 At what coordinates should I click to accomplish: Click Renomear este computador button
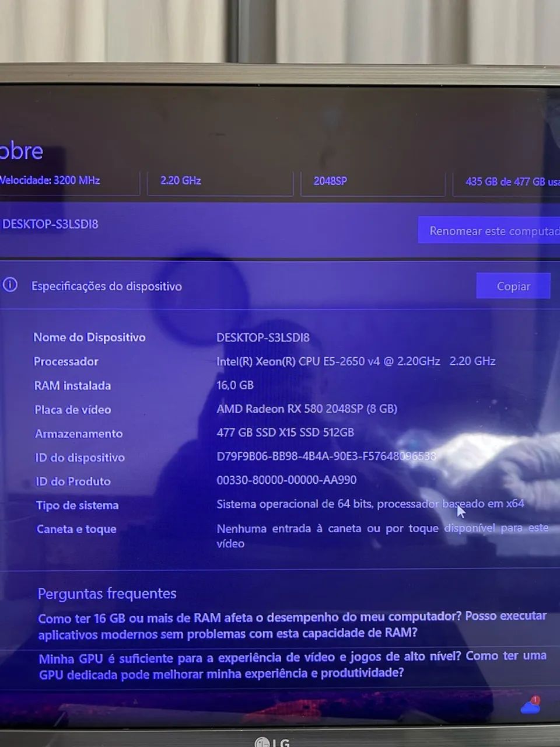point(489,231)
